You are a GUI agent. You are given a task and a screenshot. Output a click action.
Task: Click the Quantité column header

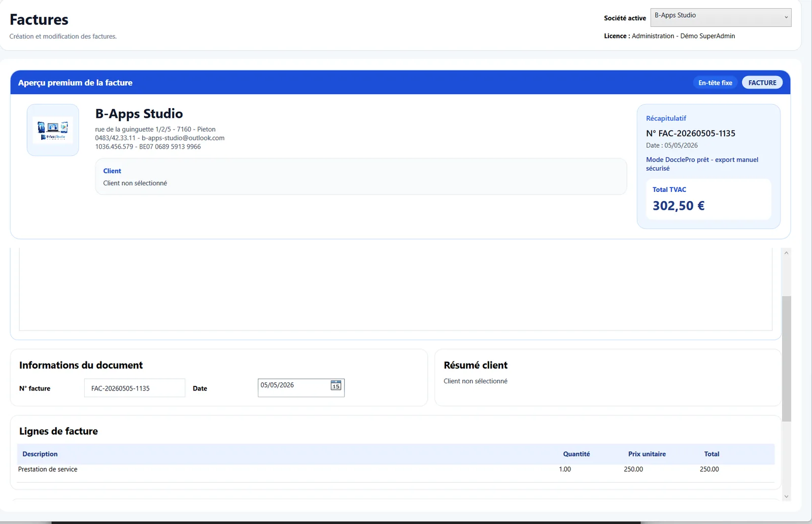pyautogui.click(x=577, y=454)
